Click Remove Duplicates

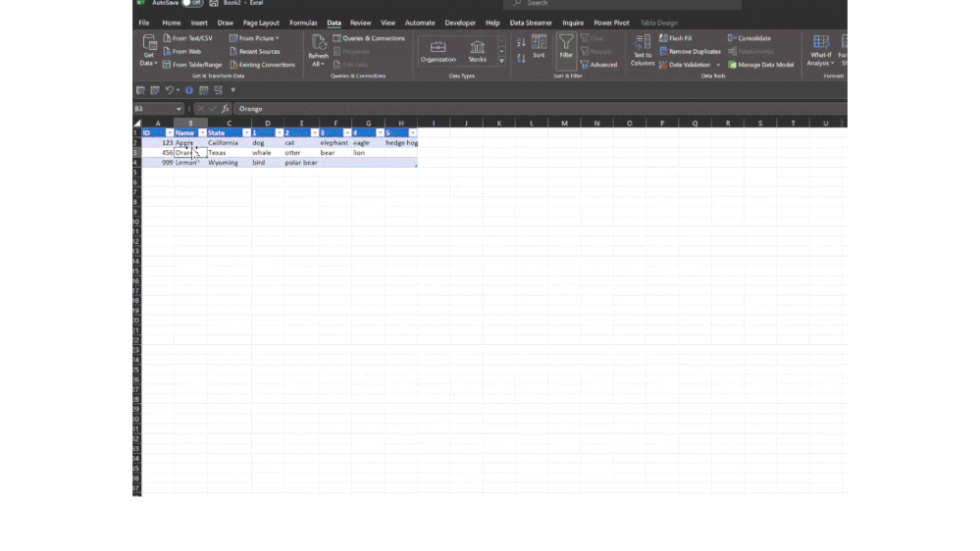tap(690, 51)
